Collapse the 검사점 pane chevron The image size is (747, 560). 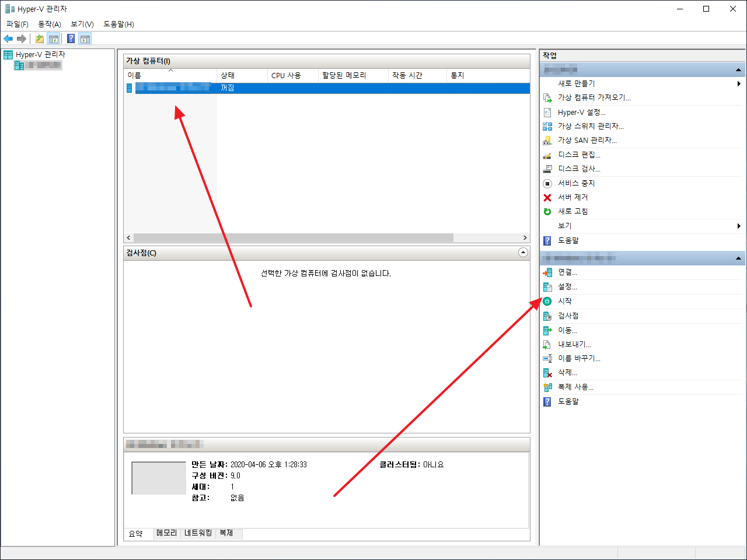tap(523, 253)
